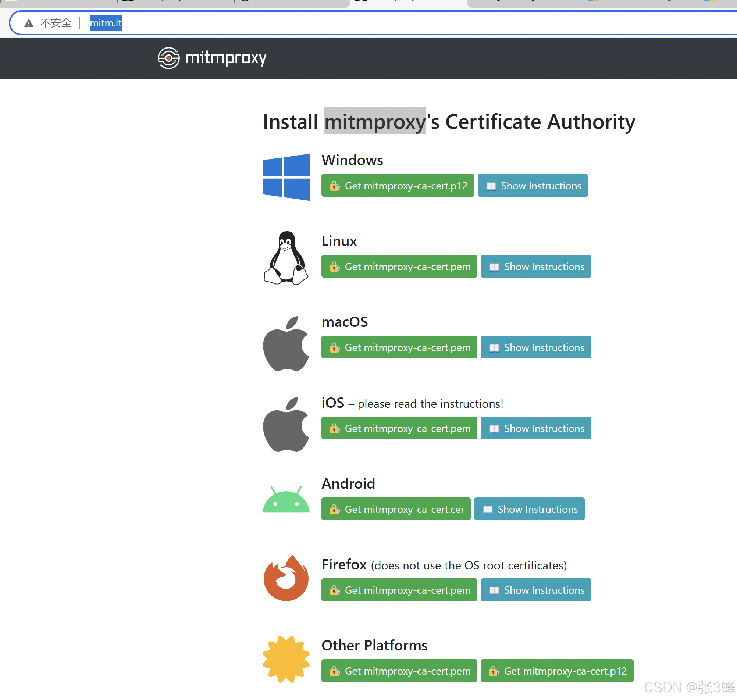This screenshot has width=737, height=700.
Task: Show Instructions for Windows
Action: [533, 185]
